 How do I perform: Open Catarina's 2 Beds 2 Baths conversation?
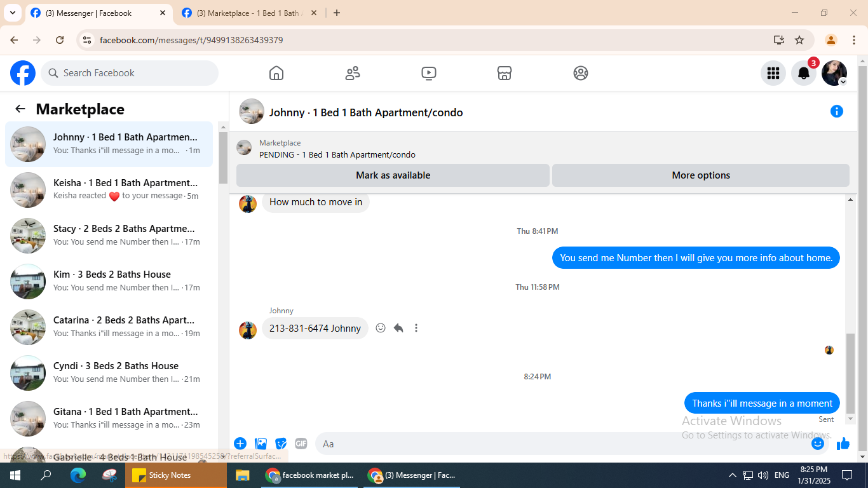109,327
